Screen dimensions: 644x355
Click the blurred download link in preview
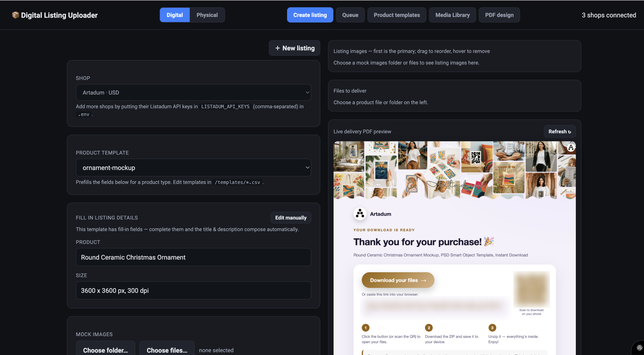coord(435,306)
